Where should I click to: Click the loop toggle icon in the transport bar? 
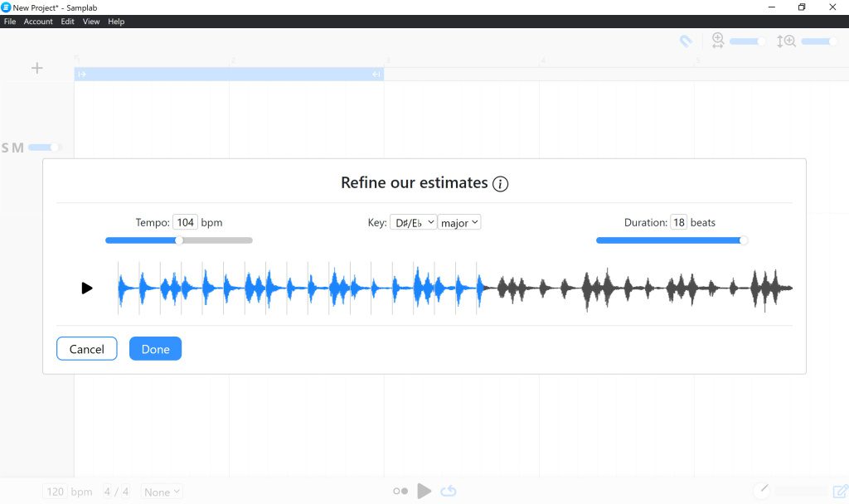tap(449, 491)
